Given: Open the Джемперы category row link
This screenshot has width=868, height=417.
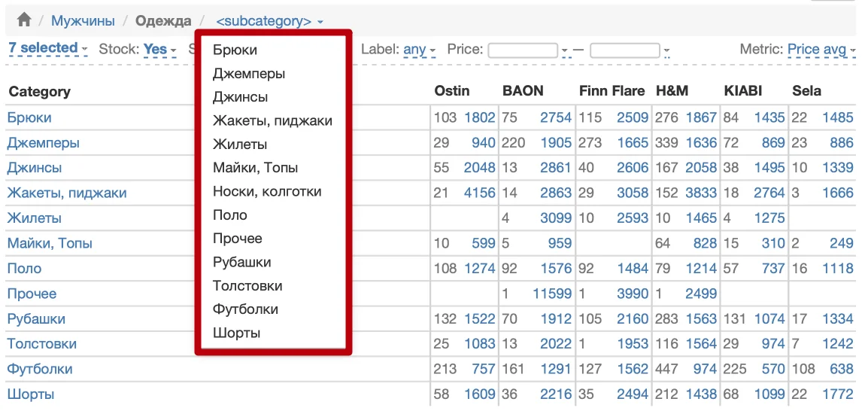Looking at the screenshot, I should (x=43, y=143).
